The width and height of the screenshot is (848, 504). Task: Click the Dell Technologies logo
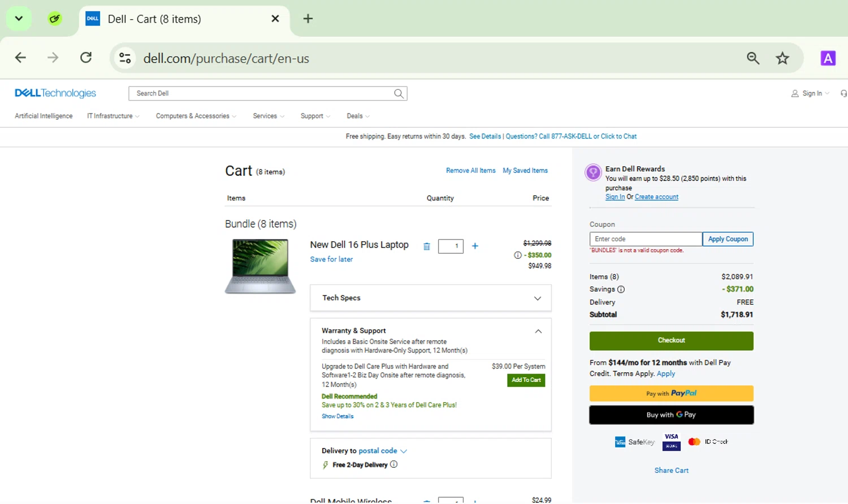(55, 93)
